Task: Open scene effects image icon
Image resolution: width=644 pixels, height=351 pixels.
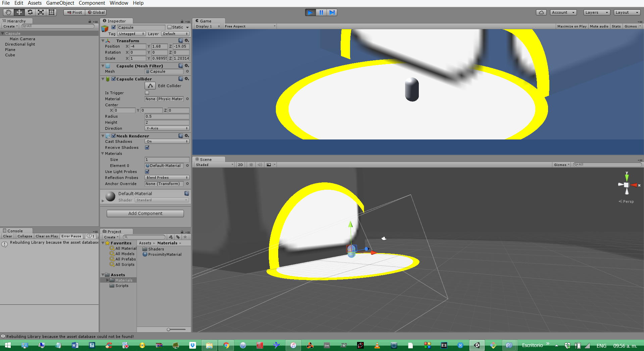Action: (269, 165)
